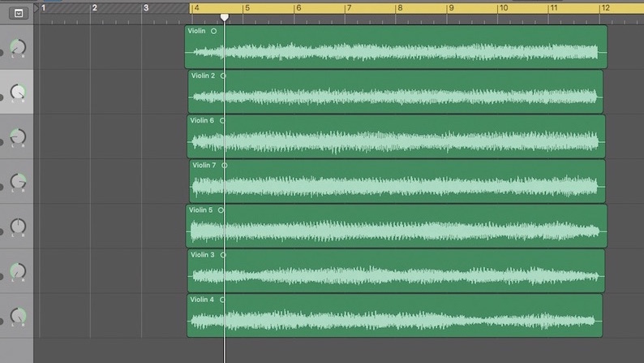Click the loop icon on Violin 3 region
644x363 pixels.
click(x=223, y=255)
